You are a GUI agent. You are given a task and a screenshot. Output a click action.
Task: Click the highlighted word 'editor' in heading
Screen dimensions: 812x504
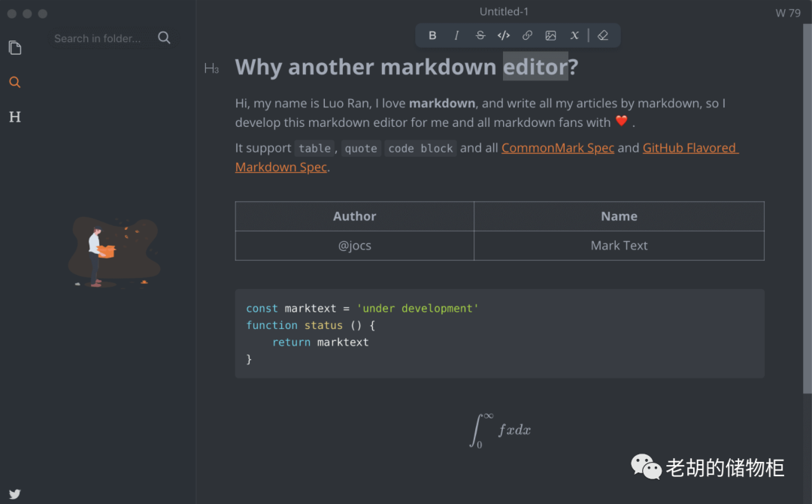[535, 67]
